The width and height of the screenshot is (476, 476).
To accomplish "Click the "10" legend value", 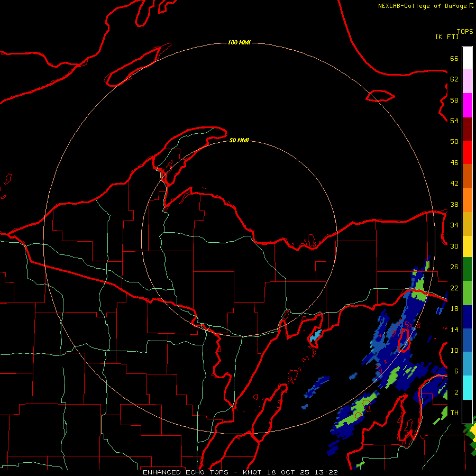I will point(454,351).
